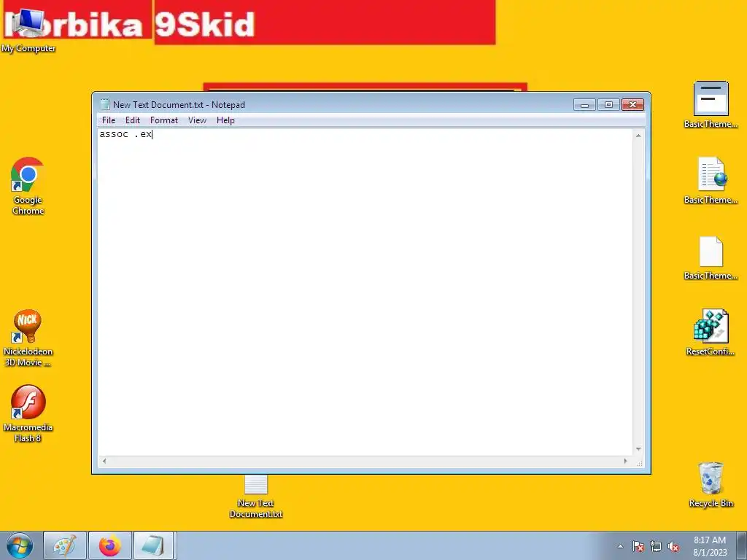The width and height of the screenshot is (747, 560).
Task: Select the Nickelodeon 3D Movie shortcut
Action: pyautogui.click(x=28, y=338)
